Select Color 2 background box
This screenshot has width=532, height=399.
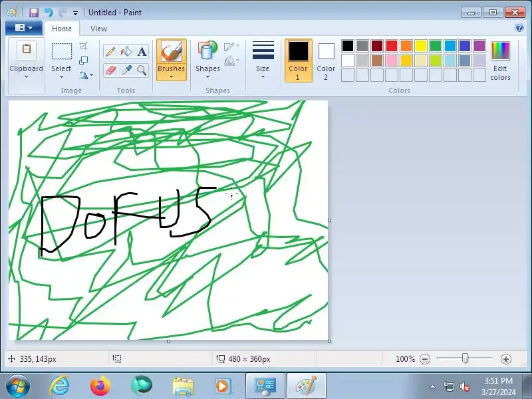pyautogui.click(x=326, y=61)
